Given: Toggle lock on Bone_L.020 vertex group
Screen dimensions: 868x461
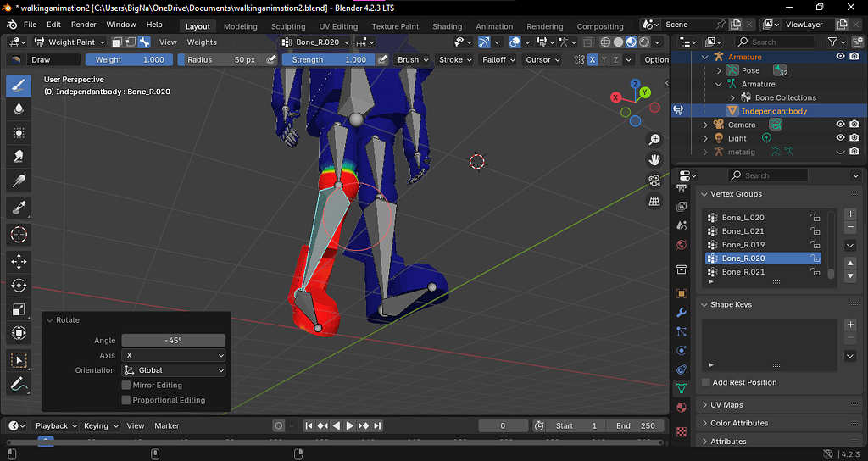Looking at the screenshot, I should (815, 218).
